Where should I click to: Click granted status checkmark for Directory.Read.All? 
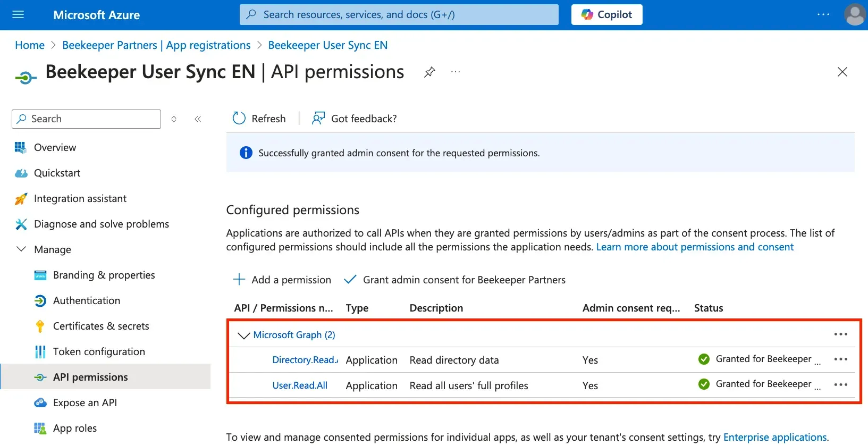pyautogui.click(x=704, y=359)
